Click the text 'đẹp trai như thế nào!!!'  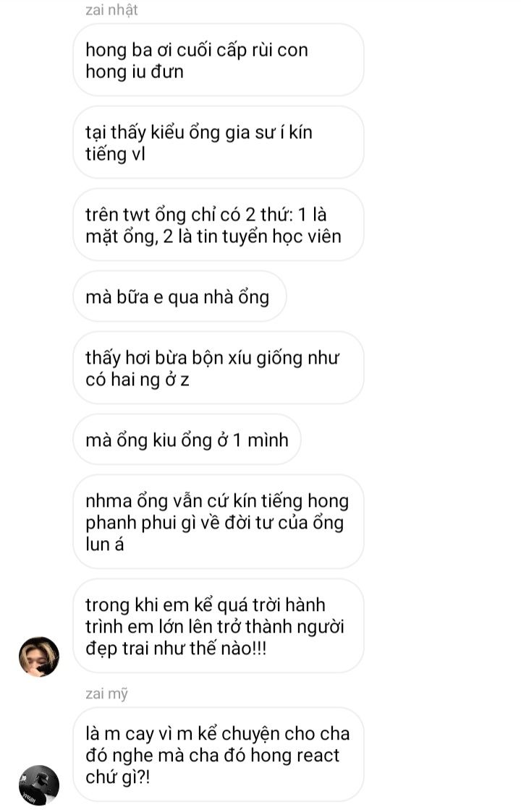tap(177, 648)
